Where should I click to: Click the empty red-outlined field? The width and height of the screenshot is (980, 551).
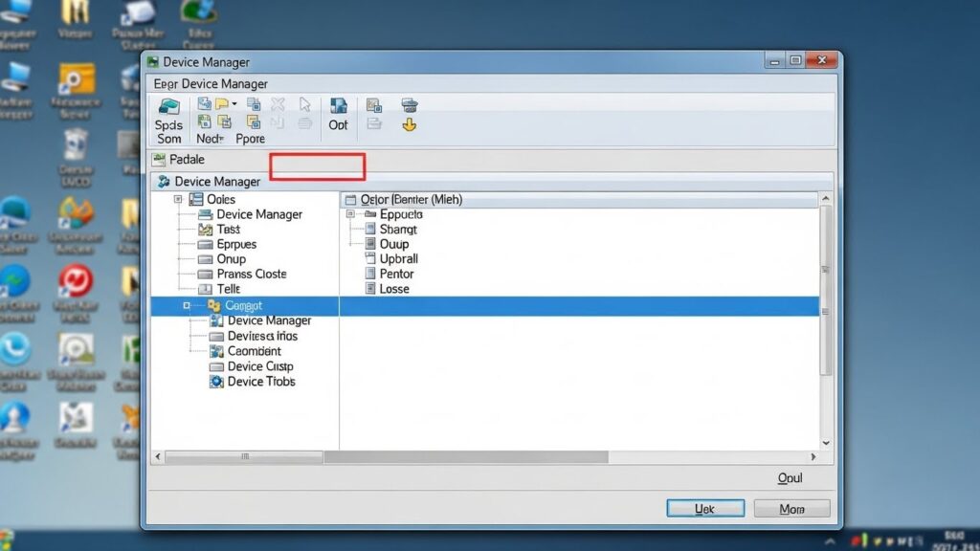[317, 166]
